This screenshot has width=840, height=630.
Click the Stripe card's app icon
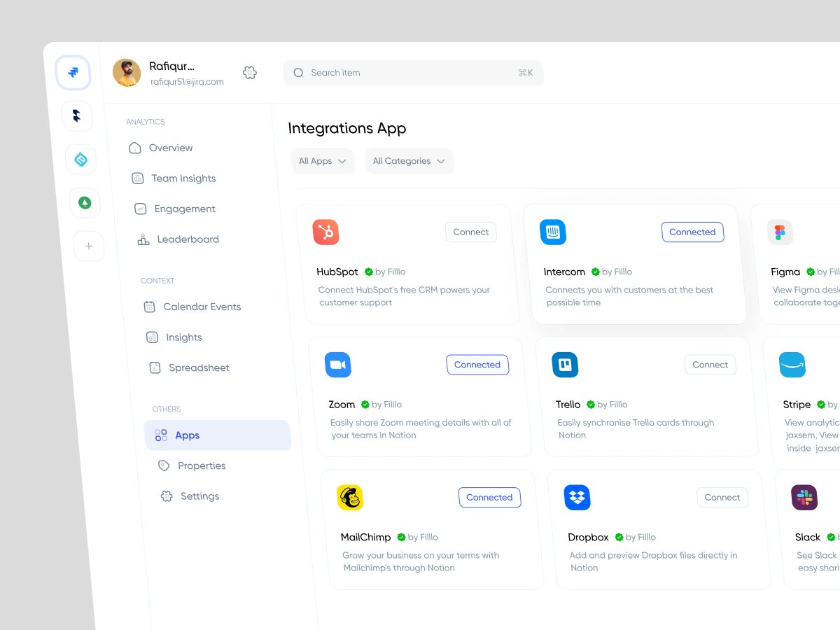[x=792, y=365]
